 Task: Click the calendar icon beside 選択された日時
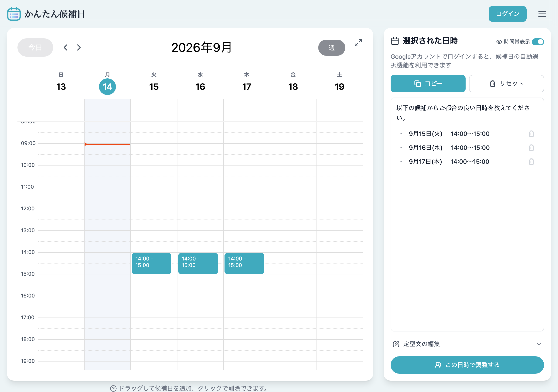coord(395,41)
